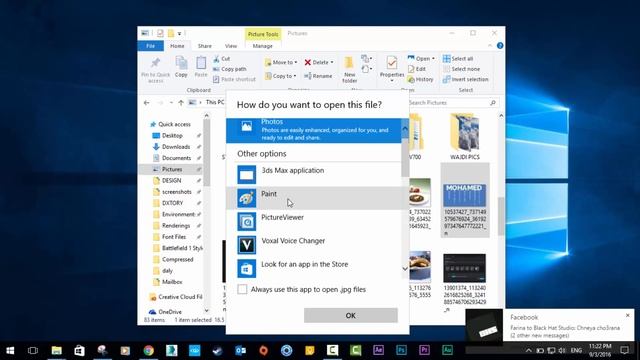Screen dimensions: 640x360
Task: Click the Search Pictures field
Action: (453, 102)
